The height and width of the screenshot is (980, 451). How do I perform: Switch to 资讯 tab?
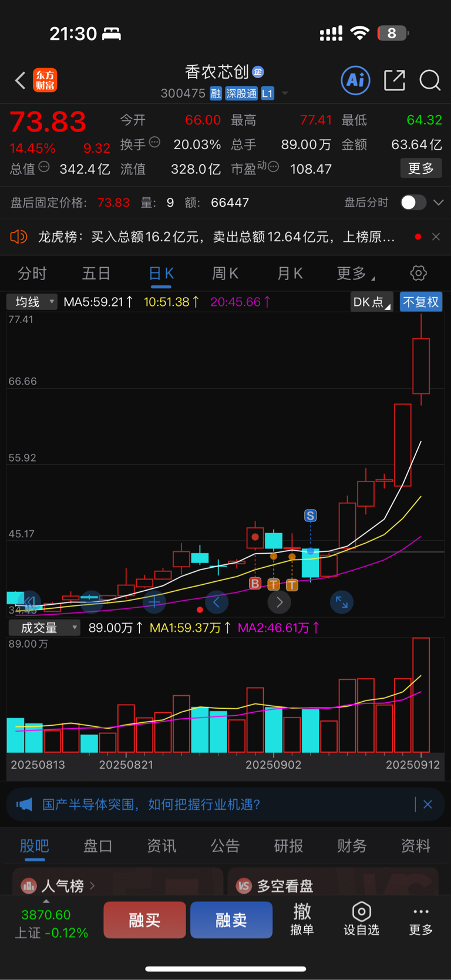(161, 846)
